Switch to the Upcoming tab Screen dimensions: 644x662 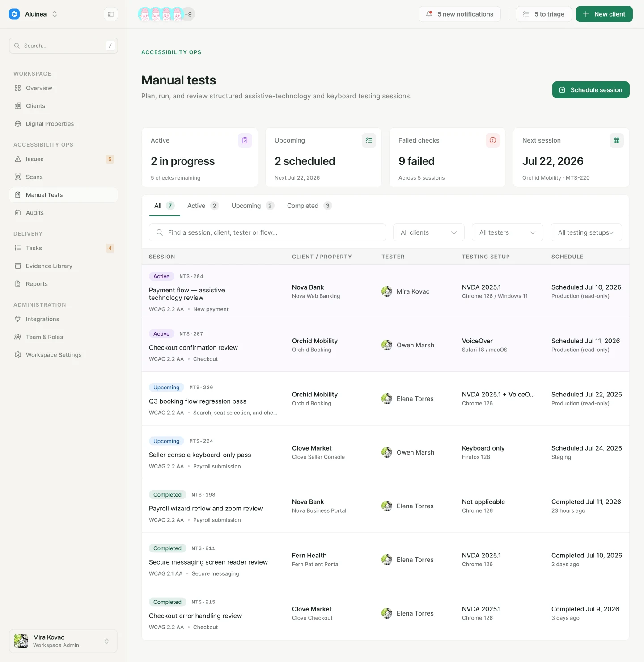point(253,206)
